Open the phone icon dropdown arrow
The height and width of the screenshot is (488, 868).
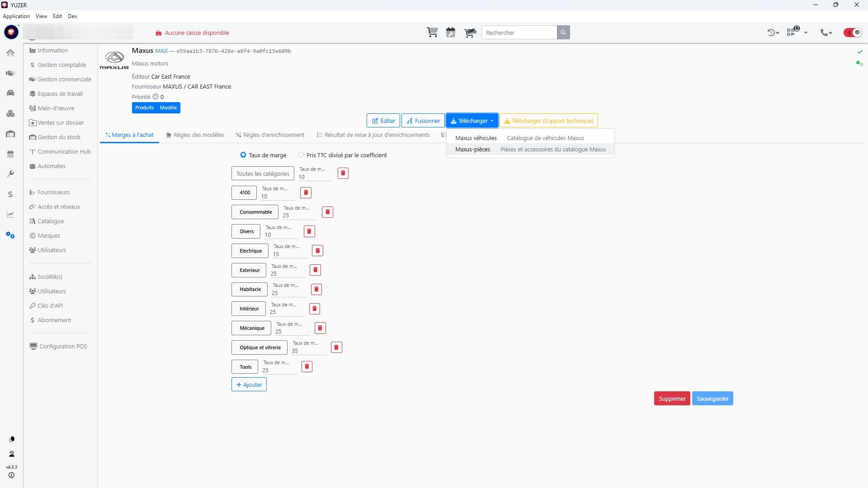[830, 33]
